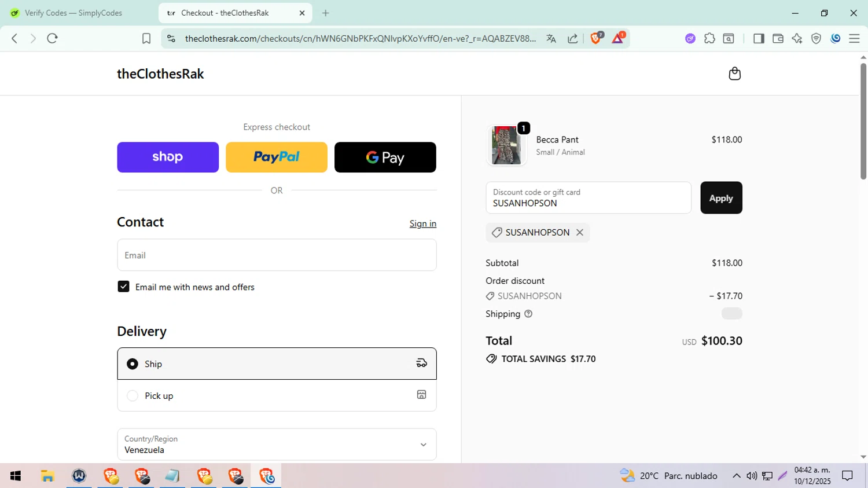Bookmark this page with the bookmark icon

[146, 38]
